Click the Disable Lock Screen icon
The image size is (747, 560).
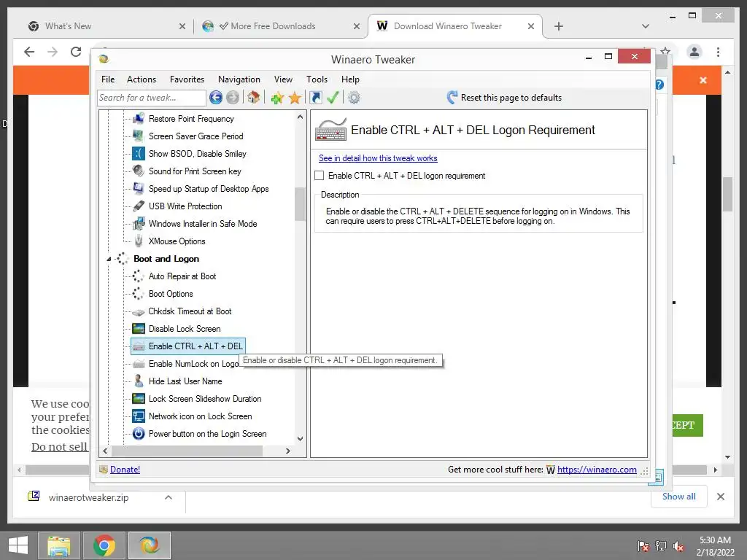(x=139, y=329)
